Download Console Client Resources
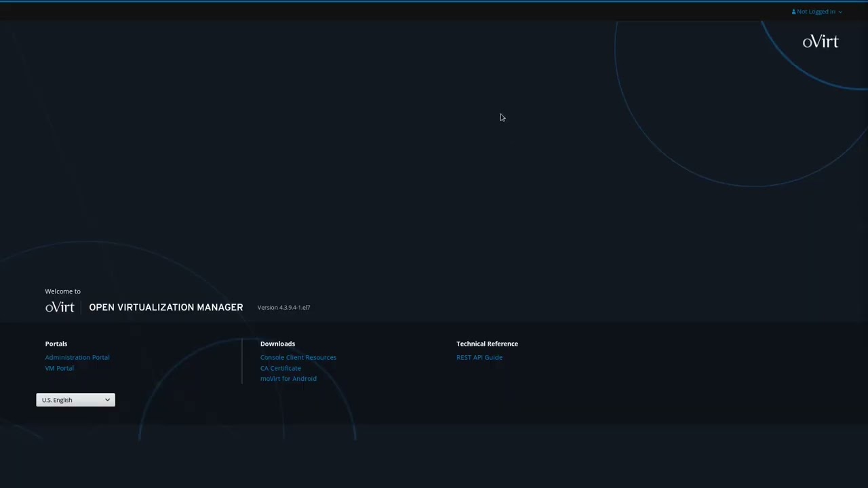Viewport: 868px width, 488px height. point(298,357)
